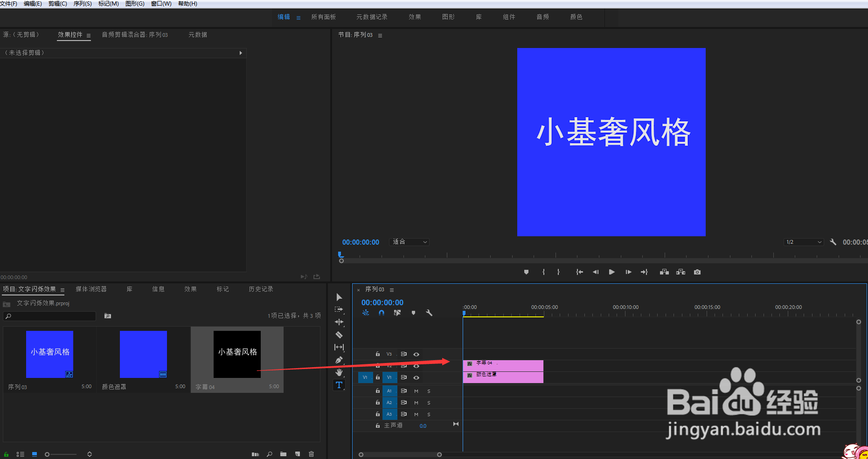Select the Slip tool
Screen dimensions: 868x459
point(339,347)
